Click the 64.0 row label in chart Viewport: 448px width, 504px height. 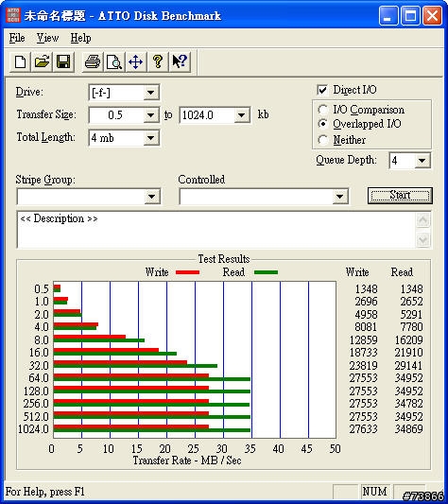[39, 378]
